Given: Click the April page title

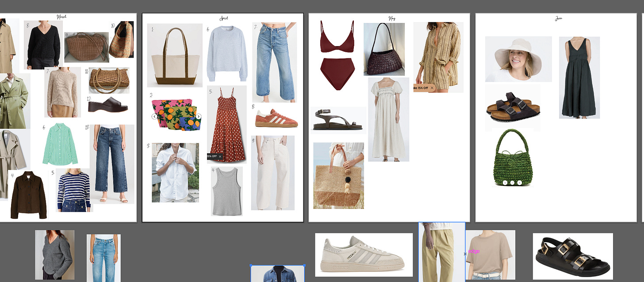Looking at the screenshot, I should pos(224,18).
